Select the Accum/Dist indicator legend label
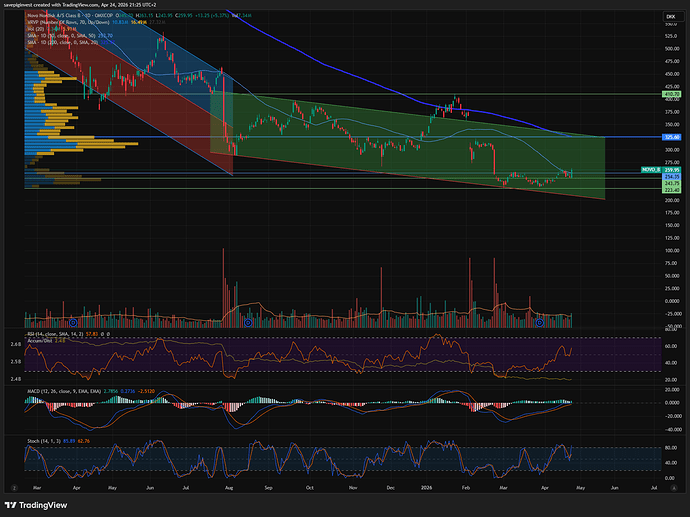The image size is (690, 517). click(42, 340)
